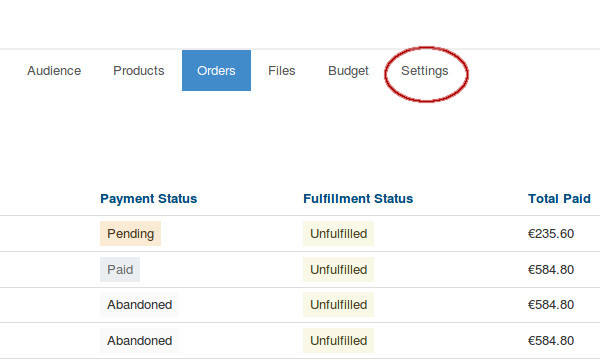
Task: Select the last Abandoned status badge
Action: pyautogui.click(x=139, y=340)
